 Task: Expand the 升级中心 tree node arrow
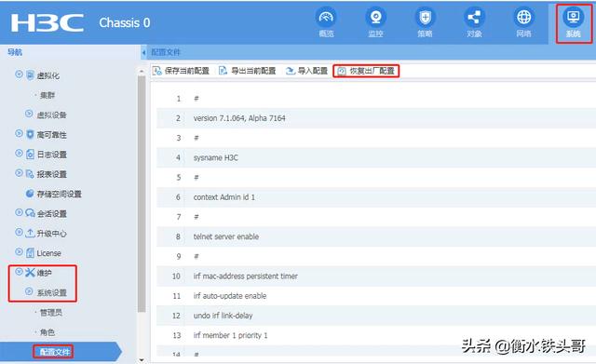19,232
